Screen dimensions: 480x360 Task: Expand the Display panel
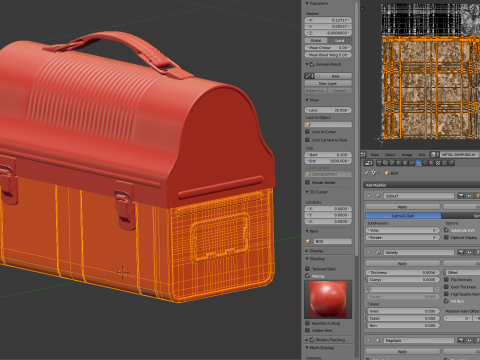[307, 251]
